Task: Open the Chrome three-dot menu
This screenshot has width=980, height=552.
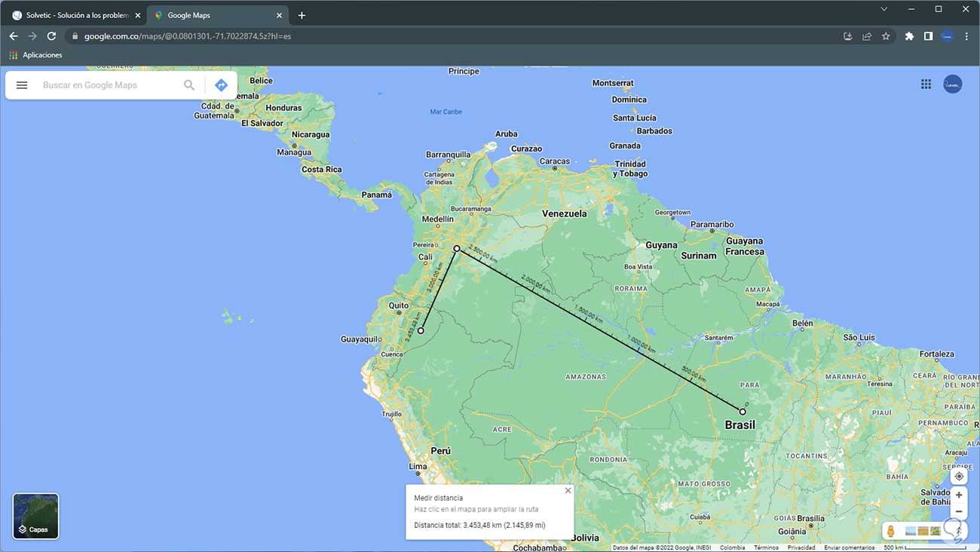Action: pyautogui.click(x=966, y=36)
